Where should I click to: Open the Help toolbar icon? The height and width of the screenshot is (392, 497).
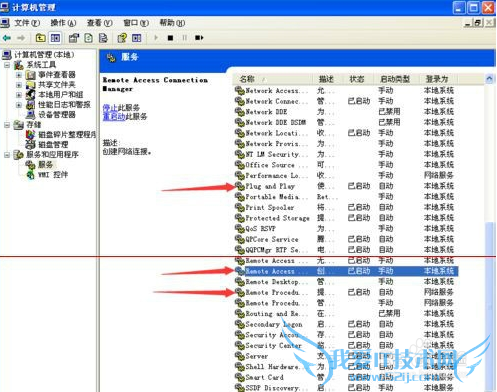(x=122, y=38)
